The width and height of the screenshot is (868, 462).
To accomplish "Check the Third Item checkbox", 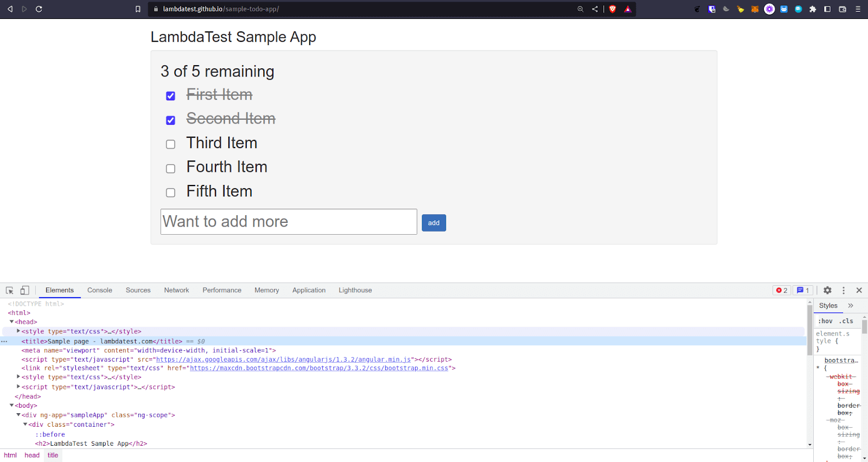I will [x=170, y=144].
